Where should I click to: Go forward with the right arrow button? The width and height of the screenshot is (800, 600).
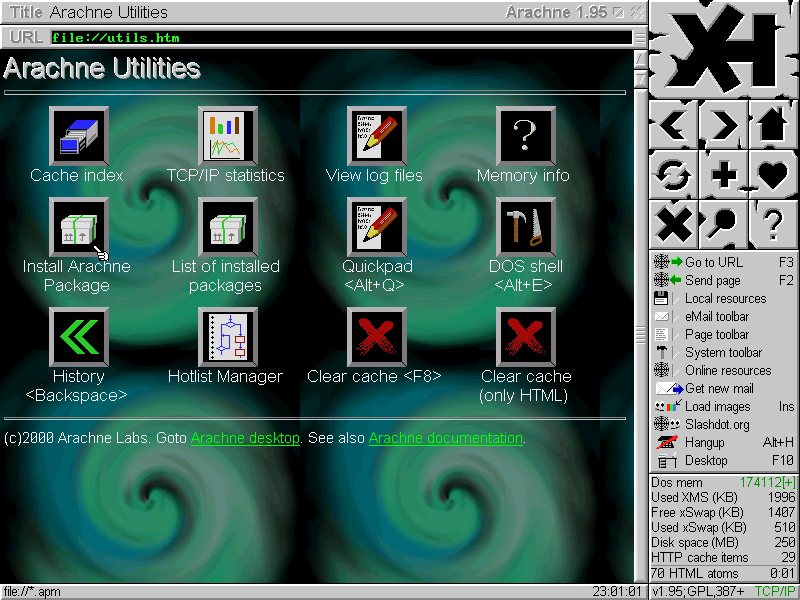[x=723, y=124]
